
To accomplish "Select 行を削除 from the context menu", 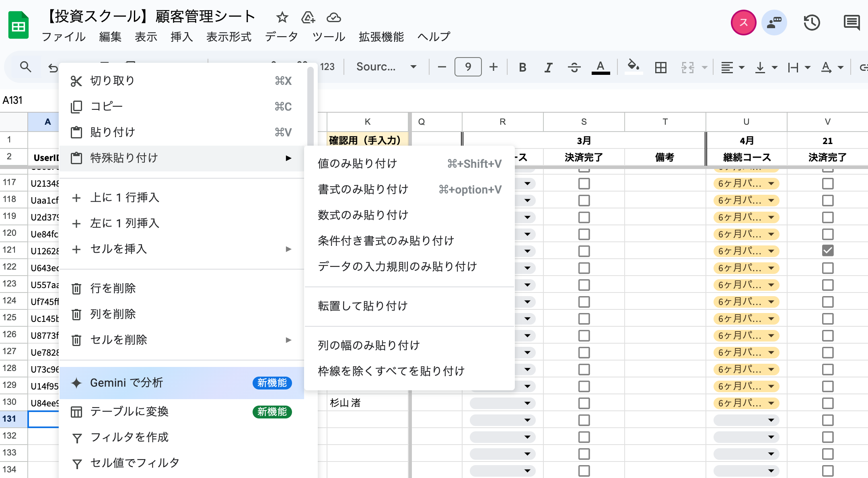I will tap(113, 288).
